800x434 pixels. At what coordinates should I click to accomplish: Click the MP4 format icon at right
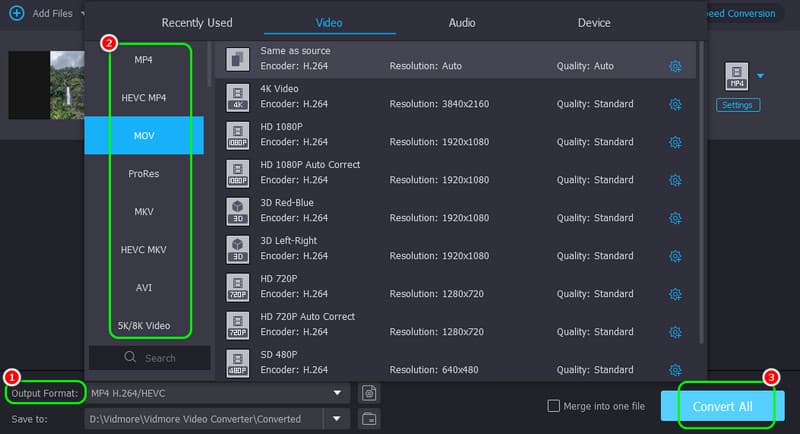[736, 76]
